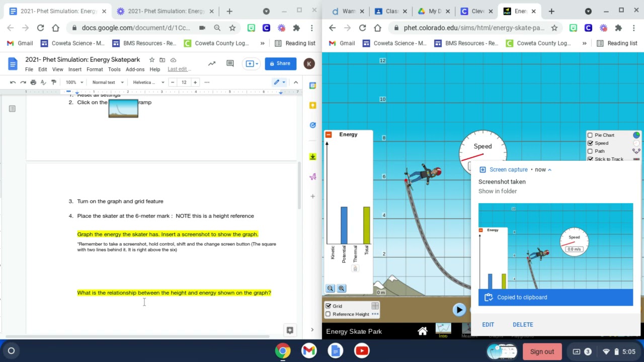
Task: Open the Add-ons menu in Docs
Action: click(135, 69)
